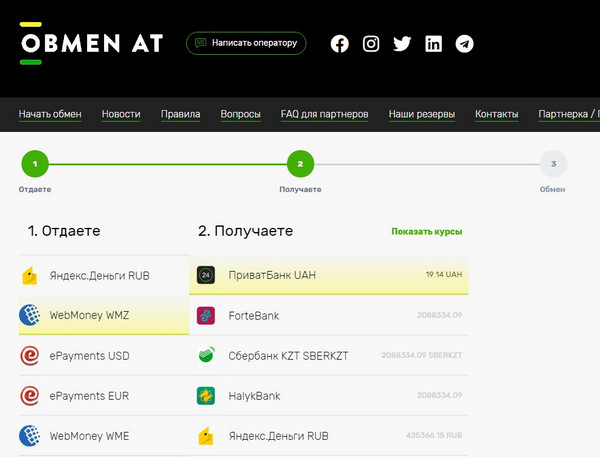Click ForteBank's 2088334.09 reserve value
Image resolution: width=600 pixels, height=457 pixels.
(440, 315)
